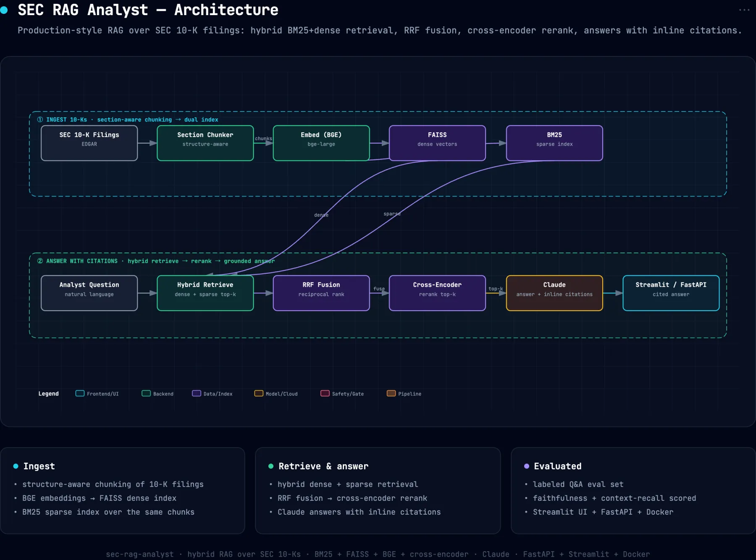The image size is (756, 560).
Task: Click the Retrieve & answer card heading
Action: tap(323, 466)
